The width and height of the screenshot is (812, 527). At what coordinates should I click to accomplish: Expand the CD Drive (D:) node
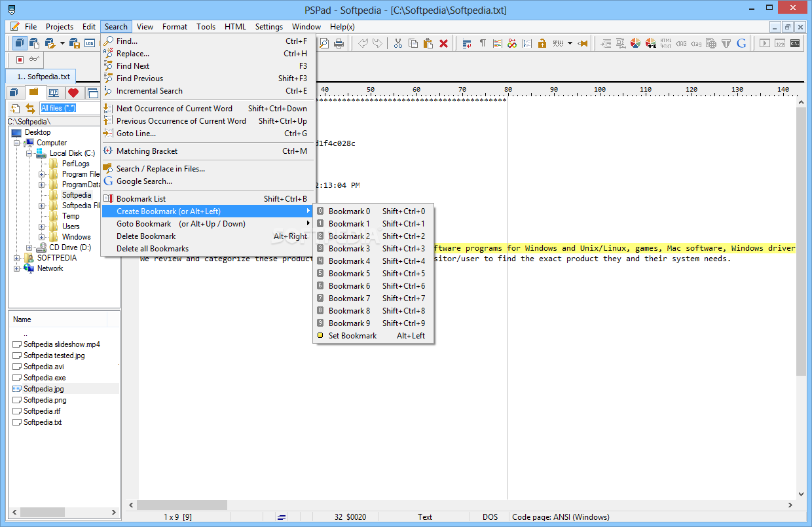[29, 247]
